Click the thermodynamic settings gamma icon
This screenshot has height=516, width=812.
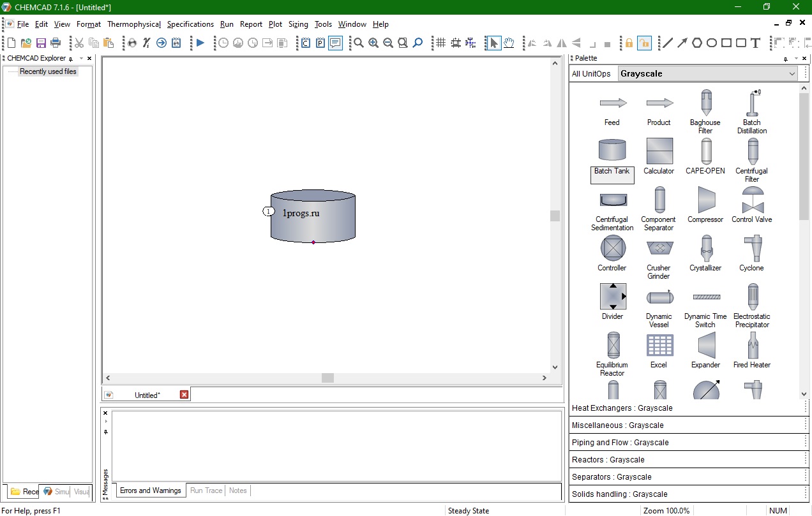[x=146, y=43]
